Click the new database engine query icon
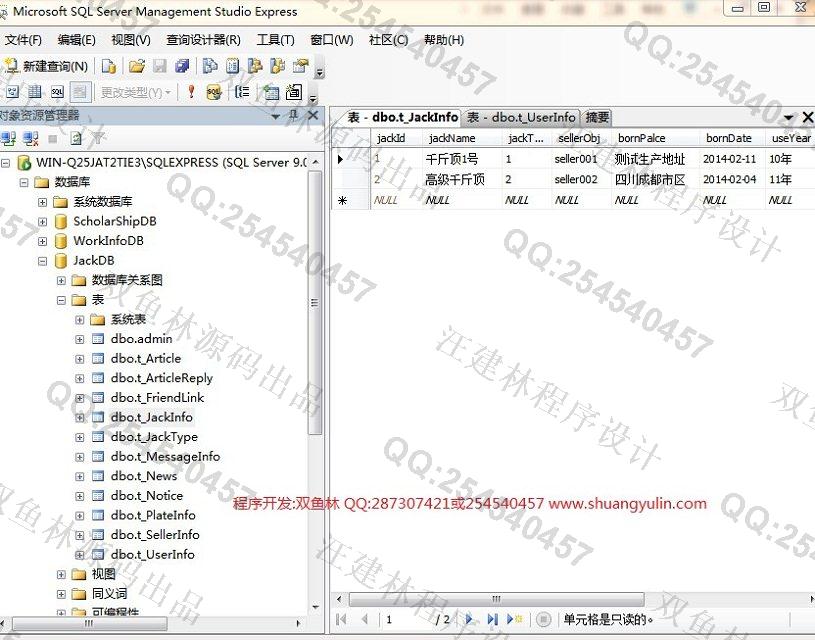815x640 pixels. 109,66
